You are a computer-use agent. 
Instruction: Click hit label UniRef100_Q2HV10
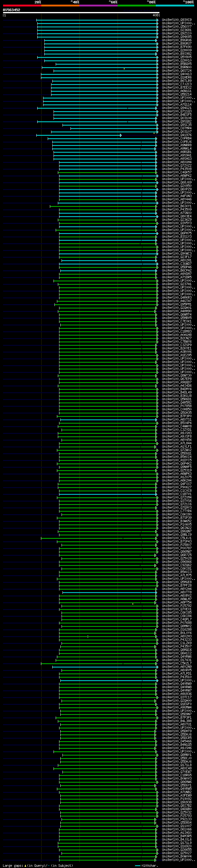click(x=177, y=60)
